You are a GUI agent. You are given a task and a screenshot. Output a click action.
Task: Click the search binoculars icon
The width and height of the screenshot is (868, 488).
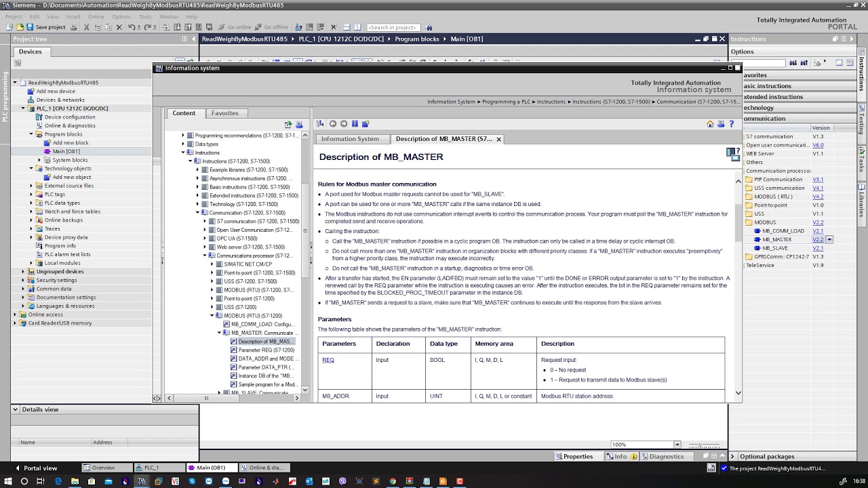pyautogui.click(x=429, y=27)
